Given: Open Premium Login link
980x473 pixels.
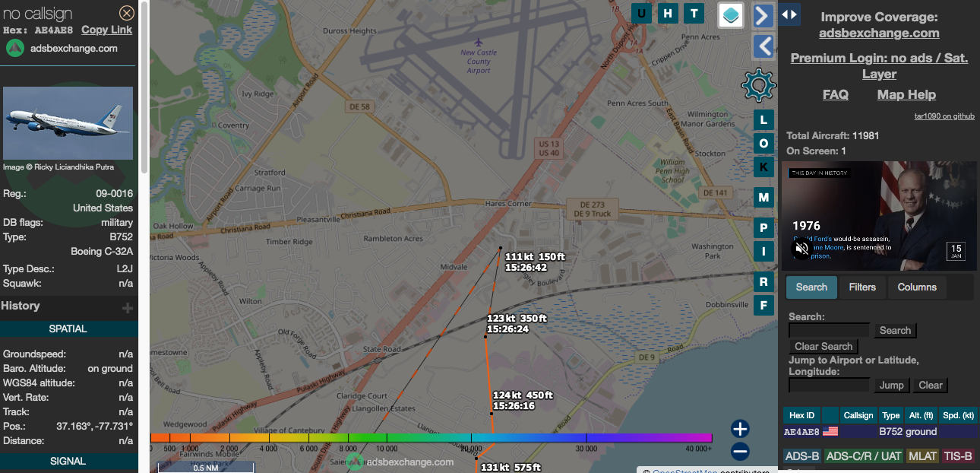Looking at the screenshot, I should tap(879, 66).
